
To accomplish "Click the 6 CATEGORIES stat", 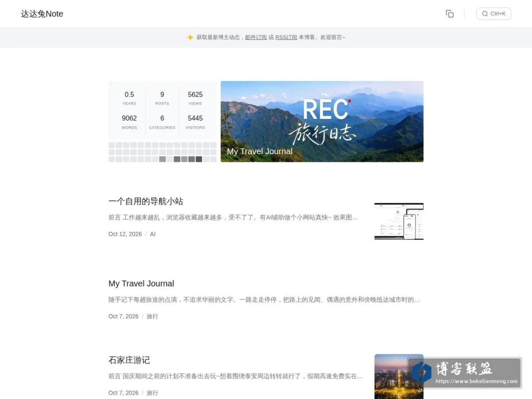I will click(x=162, y=122).
